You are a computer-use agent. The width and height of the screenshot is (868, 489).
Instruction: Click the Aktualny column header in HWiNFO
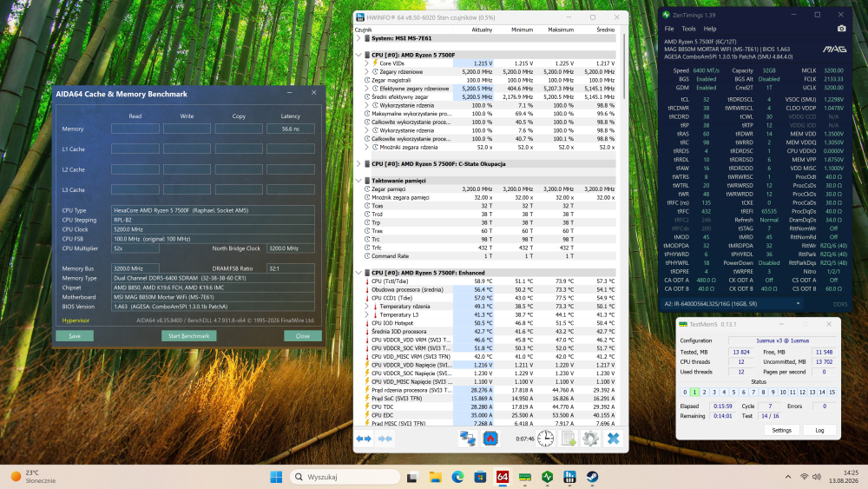(x=482, y=30)
